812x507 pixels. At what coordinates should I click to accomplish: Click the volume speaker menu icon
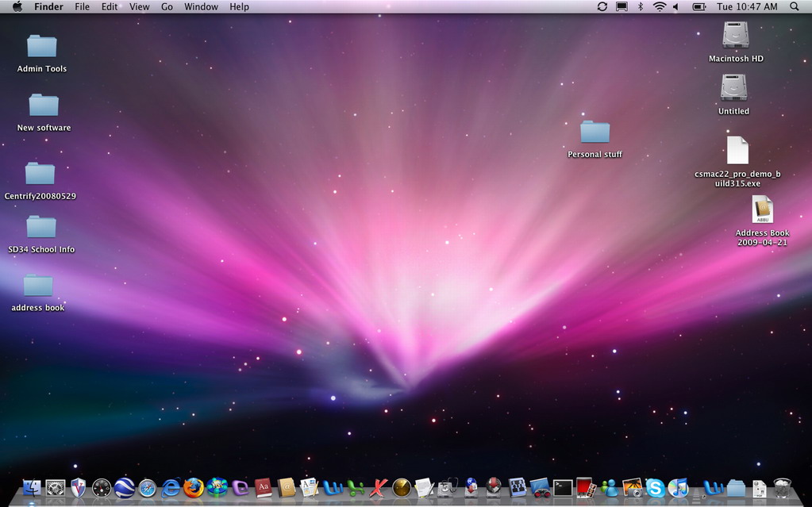[x=675, y=6]
